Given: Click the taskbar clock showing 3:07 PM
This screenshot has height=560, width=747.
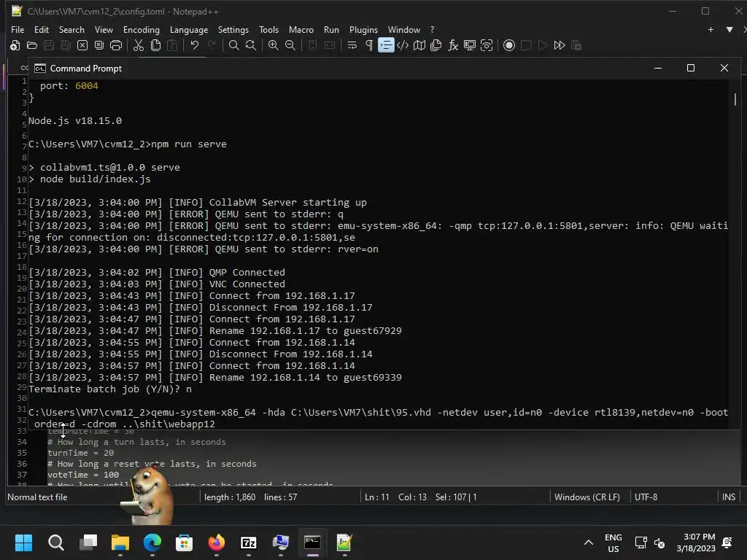Looking at the screenshot, I should [x=696, y=542].
